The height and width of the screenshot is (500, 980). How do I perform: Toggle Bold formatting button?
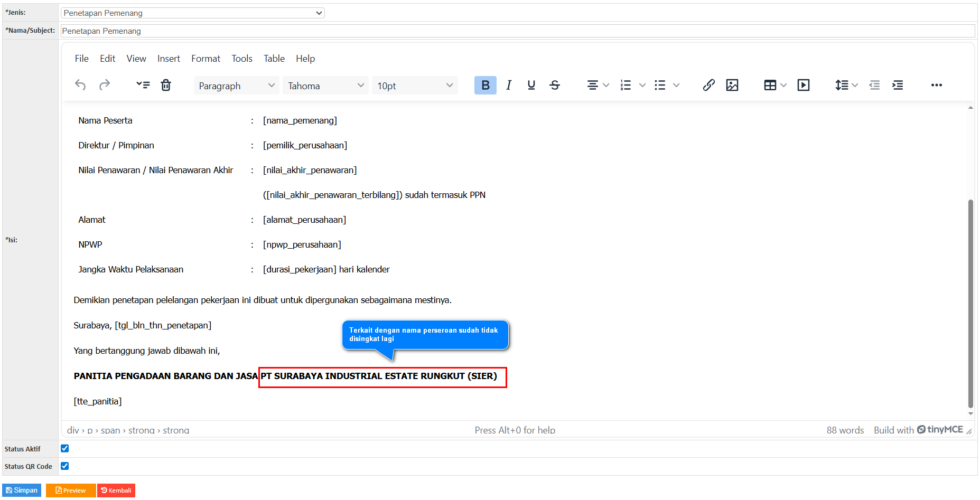point(485,85)
